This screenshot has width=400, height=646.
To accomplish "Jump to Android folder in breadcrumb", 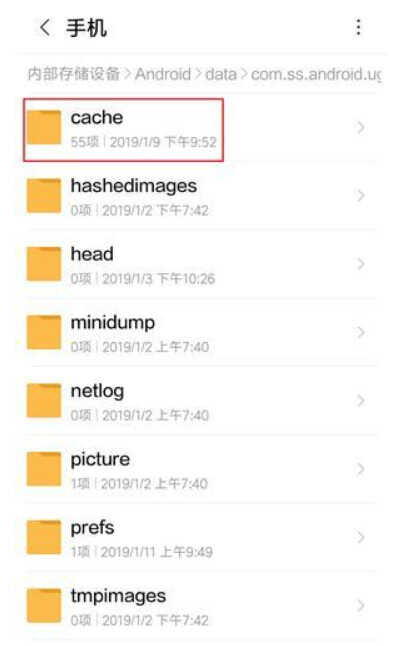I will [x=163, y=74].
